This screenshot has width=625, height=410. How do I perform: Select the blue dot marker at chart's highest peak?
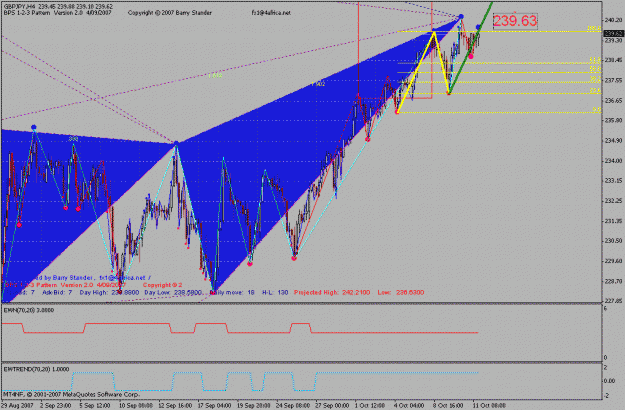[x=461, y=17]
